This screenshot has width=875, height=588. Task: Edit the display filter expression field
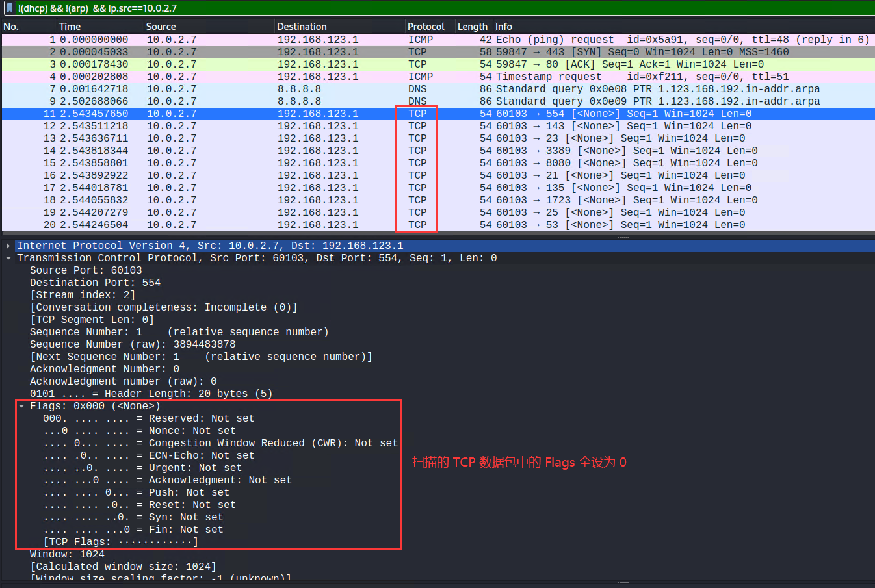click(x=445, y=8)
